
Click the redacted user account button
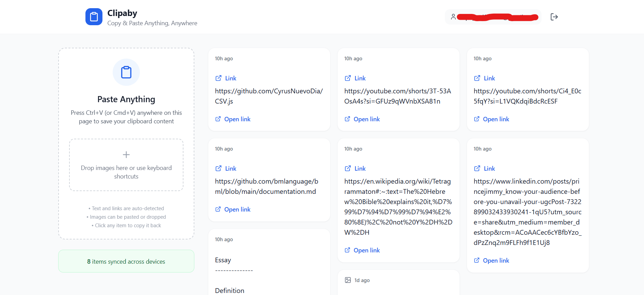(493, 17)
